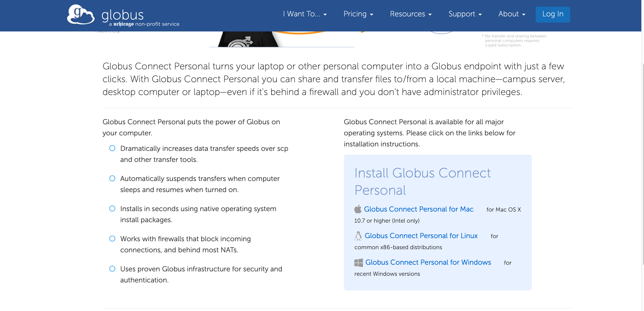Image resolution: width=644 pixels, height=311 pixels.
Task: Open the I Want To... dropdown
Action: 305,14
